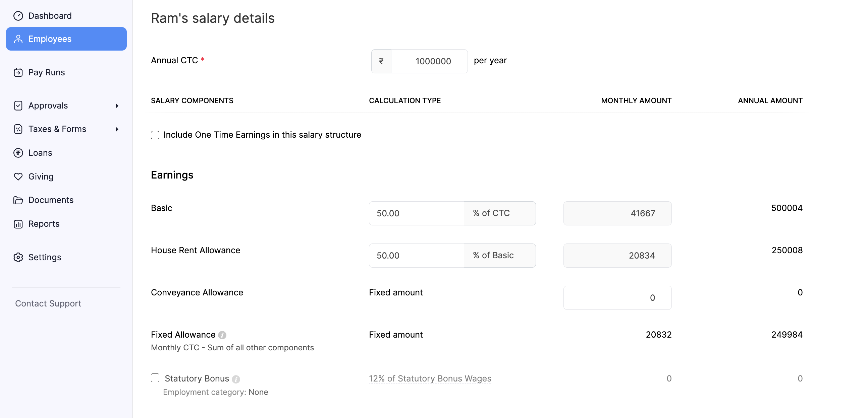Switch to the Employees section
This screenshot has width=868, height=418.
pyautogui.click(x=50, y=39)
